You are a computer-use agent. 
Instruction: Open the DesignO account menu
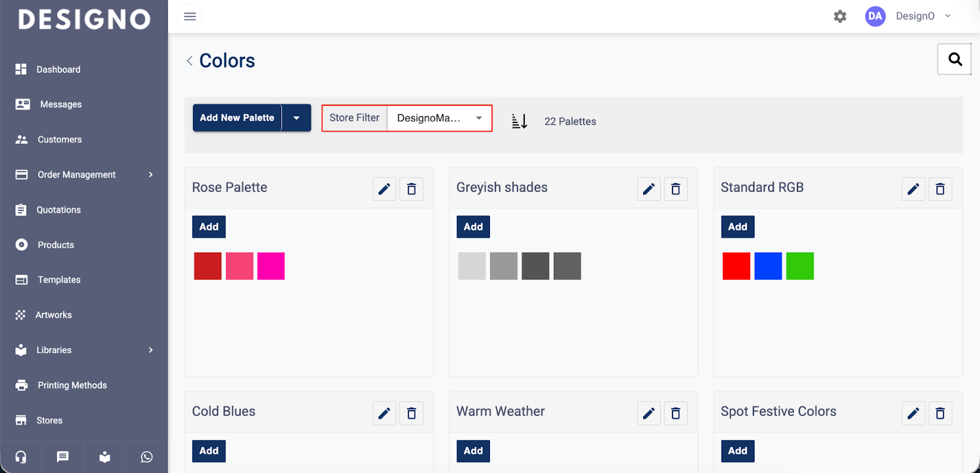click(x=908, y=17)
